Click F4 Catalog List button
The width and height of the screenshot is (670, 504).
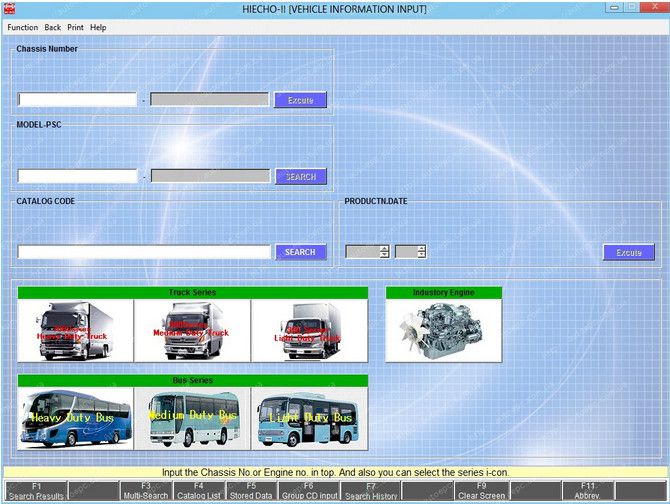coord(199,491)
